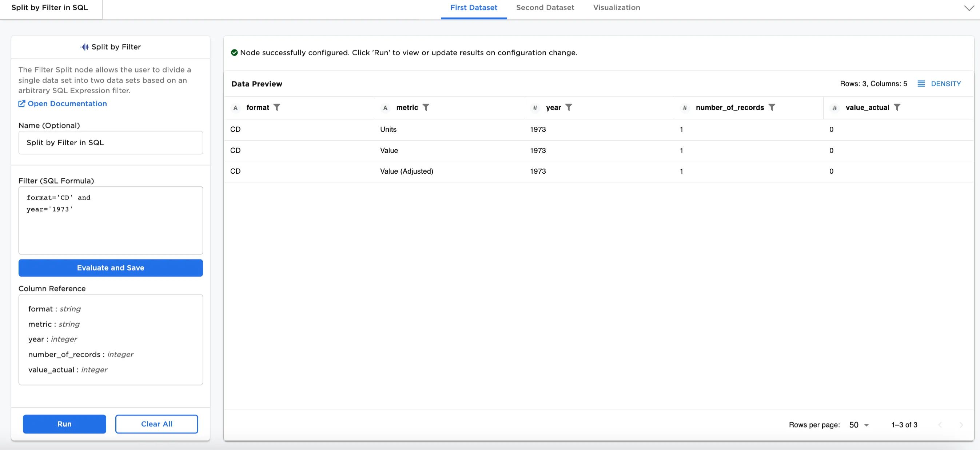Switch to the Visualization tab
This screenshot has height=450, width=980.
pos(616,8)
